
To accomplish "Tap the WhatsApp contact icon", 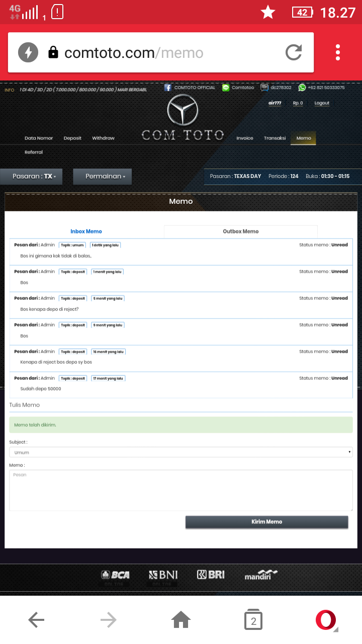I will (302, 88).
